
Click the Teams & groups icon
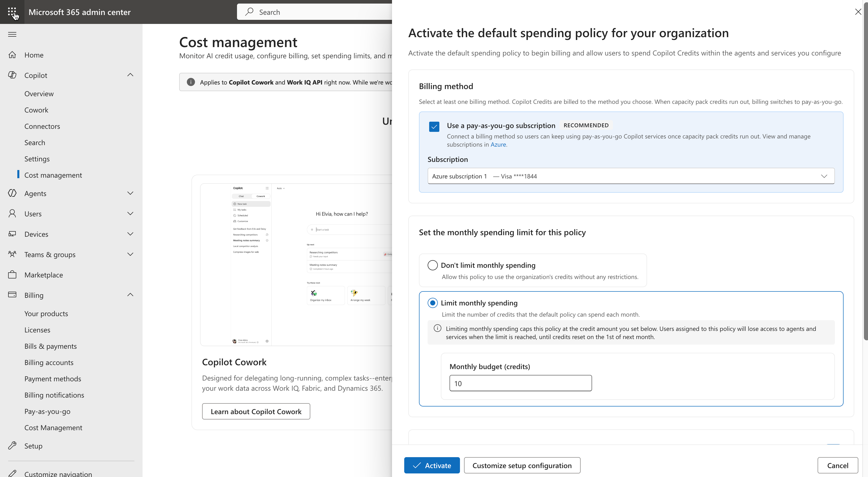(12, 254)
